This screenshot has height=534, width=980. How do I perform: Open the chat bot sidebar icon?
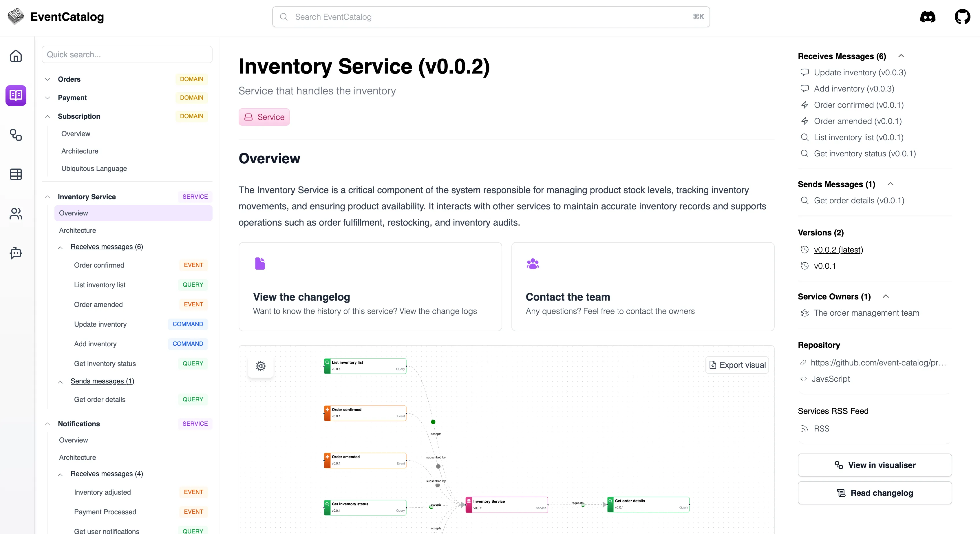[x=16, y=253]
